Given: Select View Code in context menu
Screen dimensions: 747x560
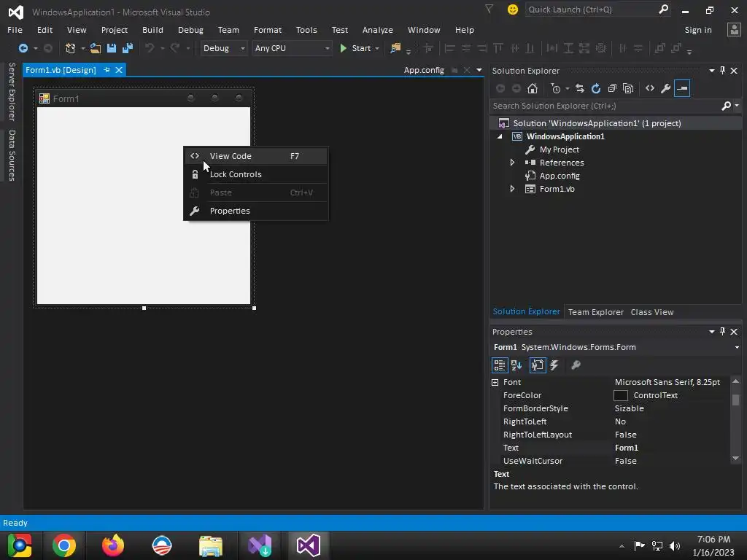Looking at the screenshot, I should (x=256, y=156).
